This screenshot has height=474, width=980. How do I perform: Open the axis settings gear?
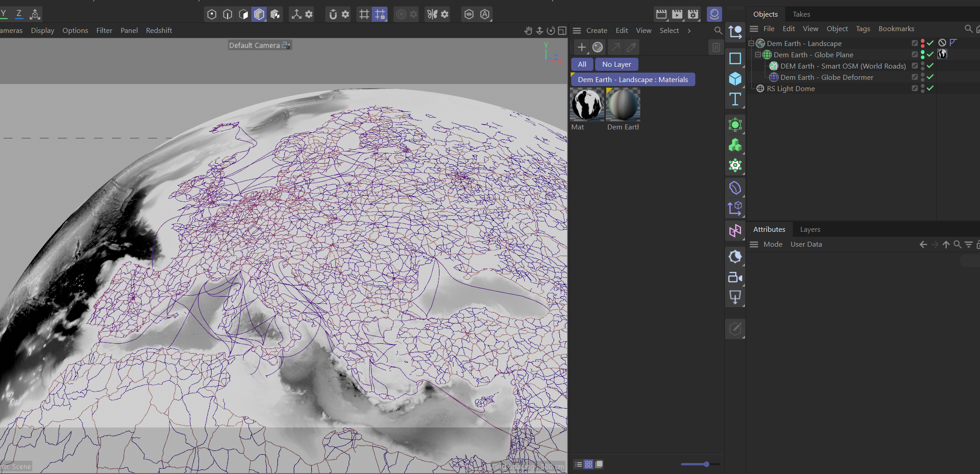point(309,14)
